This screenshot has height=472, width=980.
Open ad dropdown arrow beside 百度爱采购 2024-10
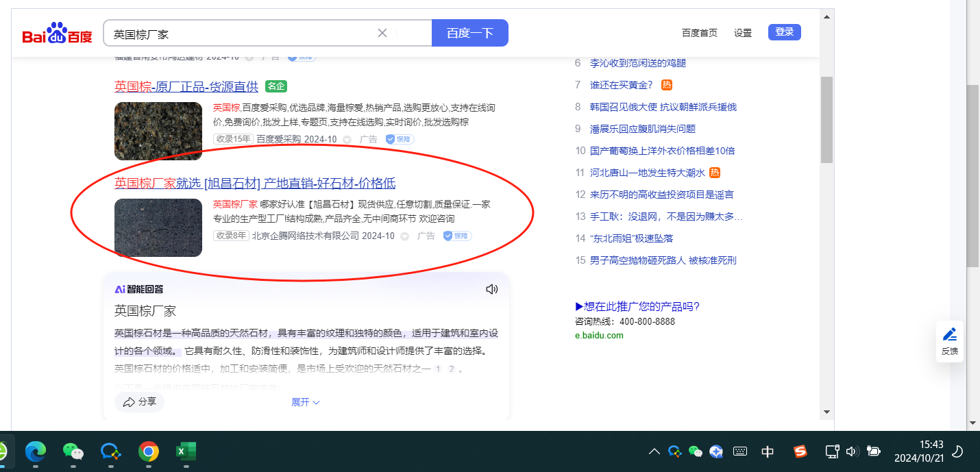tap(347, 140)
